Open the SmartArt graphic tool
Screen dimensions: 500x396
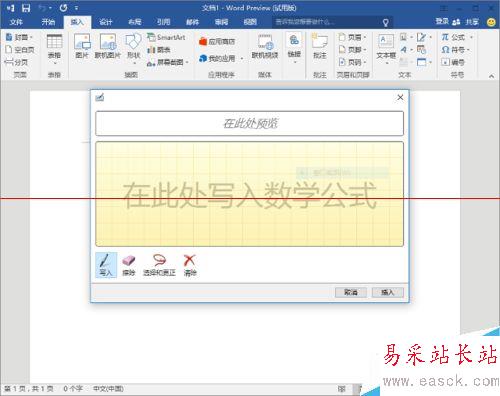click(166, 37)
